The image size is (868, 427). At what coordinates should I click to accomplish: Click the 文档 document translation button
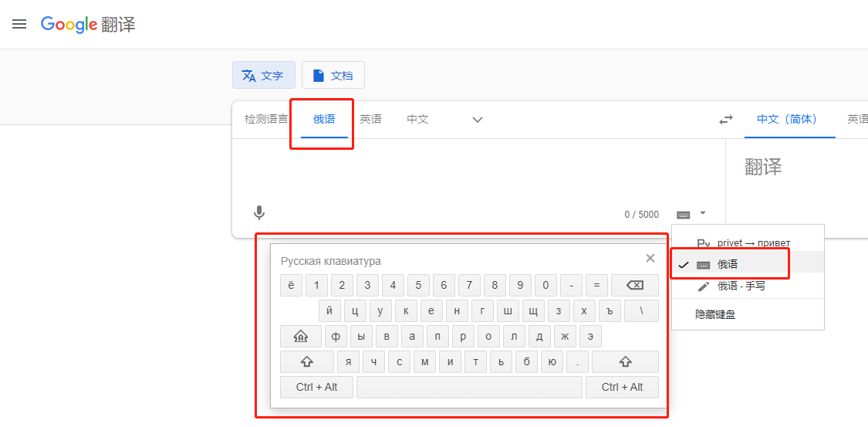pyautogui.click(x=333, y=76)
